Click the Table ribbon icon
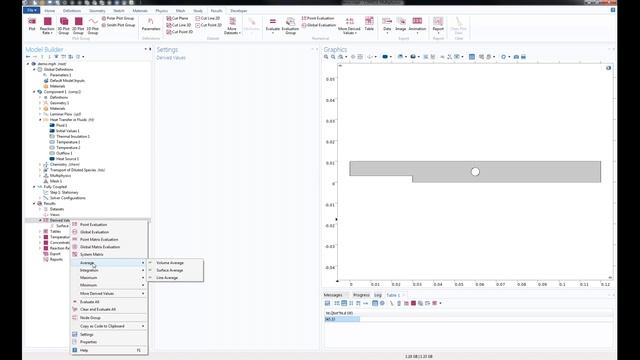The height and width of the screenshot is (360, 640). (369, 24)
